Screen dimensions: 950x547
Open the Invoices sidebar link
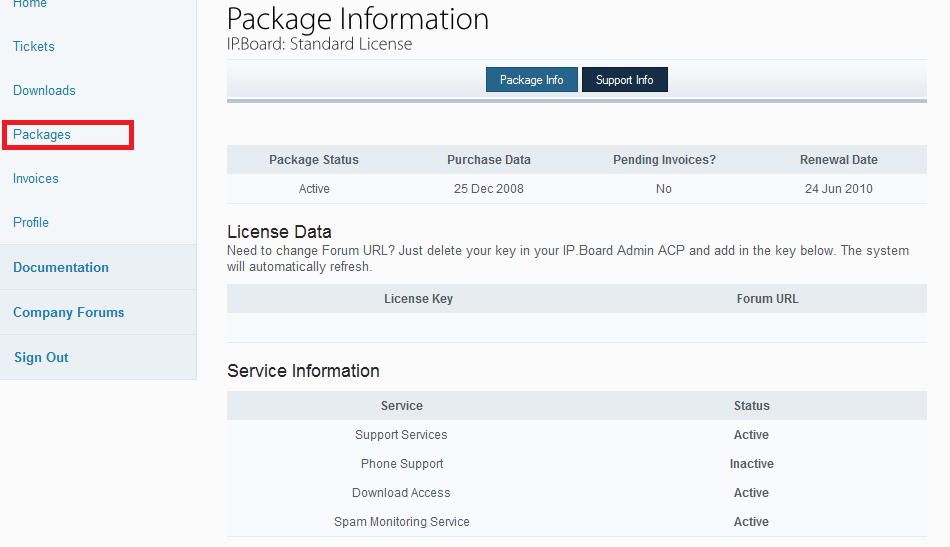(x=36, y=179)
